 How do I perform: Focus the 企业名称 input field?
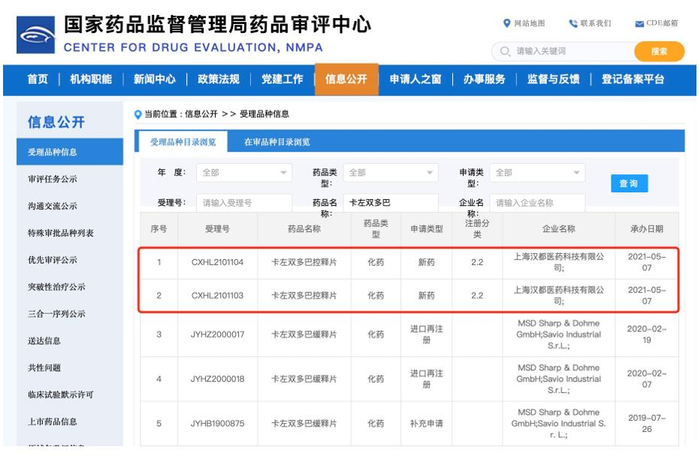click(538, 203)
